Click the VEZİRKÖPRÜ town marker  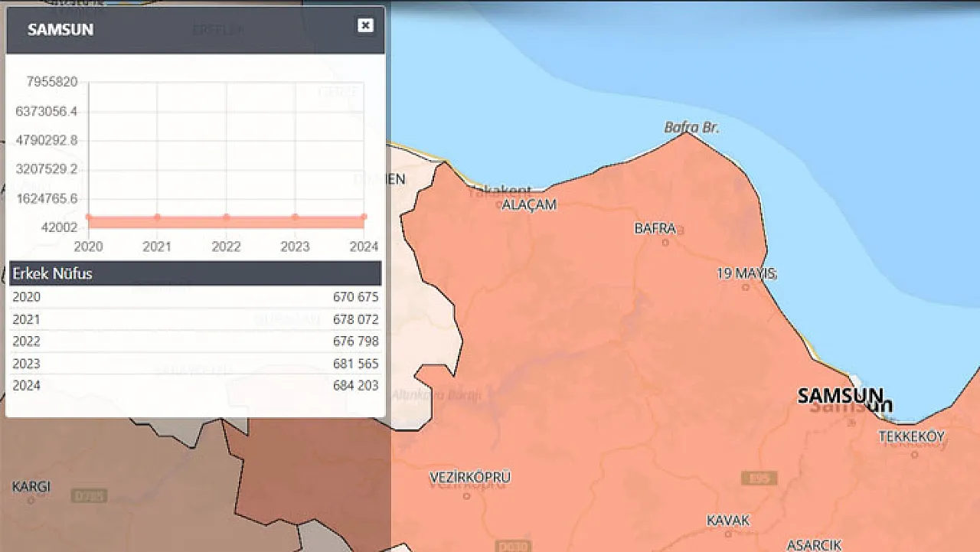tap(467, 495)
